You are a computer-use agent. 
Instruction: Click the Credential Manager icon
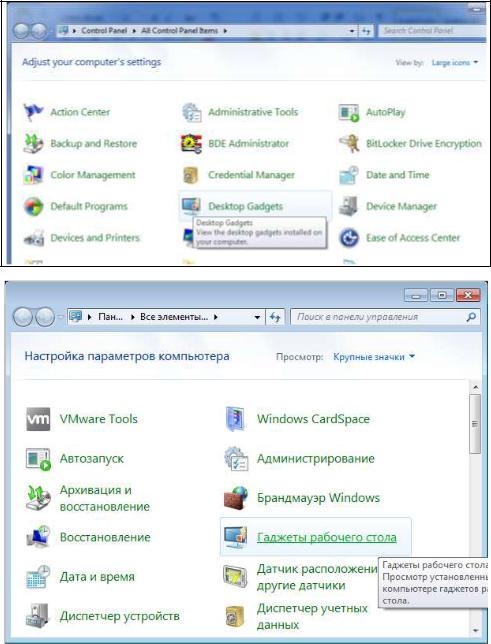[x=191, y=175]
